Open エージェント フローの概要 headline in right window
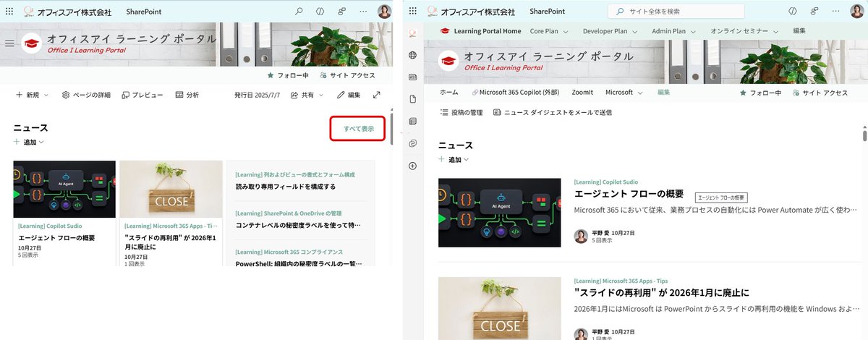 click(x=629, y=195)
